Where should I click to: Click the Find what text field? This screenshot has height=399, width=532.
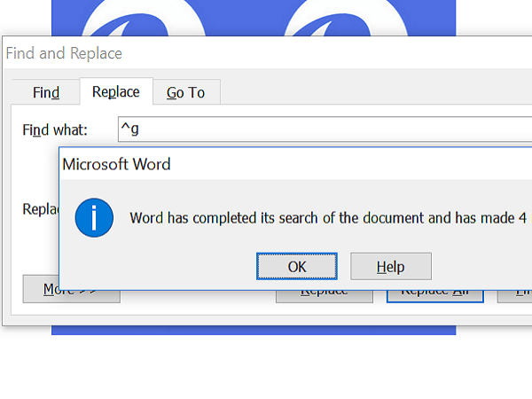coord(325,129)
